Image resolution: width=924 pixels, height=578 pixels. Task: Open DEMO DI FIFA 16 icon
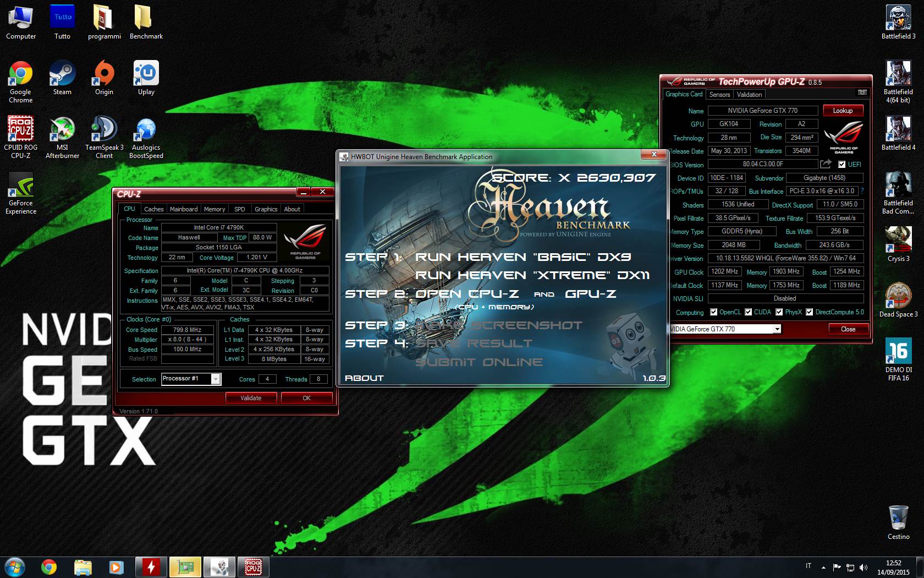pos(898,360)
